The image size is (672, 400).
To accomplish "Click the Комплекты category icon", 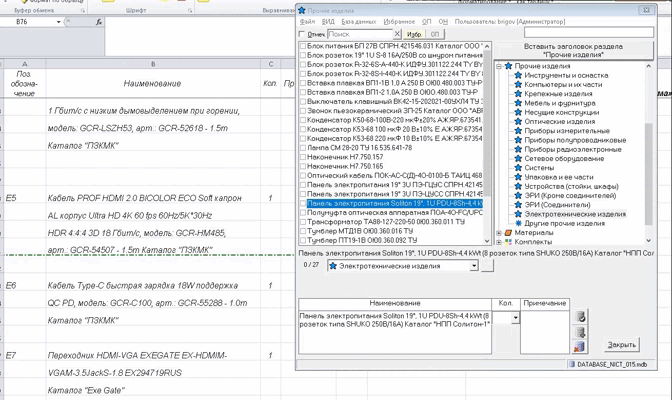I will coord(508,242).
